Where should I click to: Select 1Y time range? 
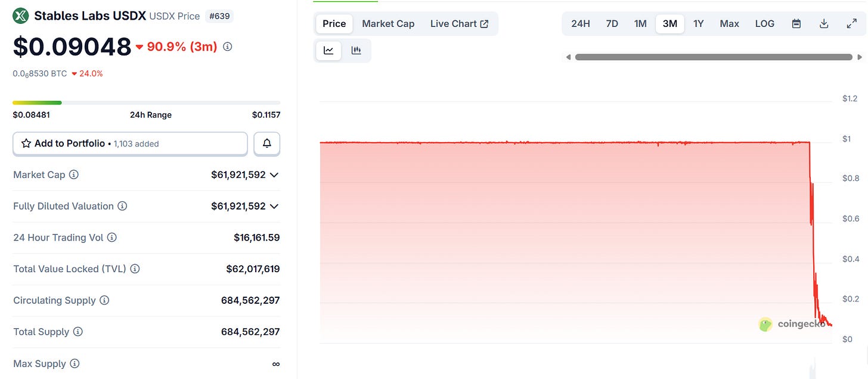pyautogui.click(x=699, y=24)
